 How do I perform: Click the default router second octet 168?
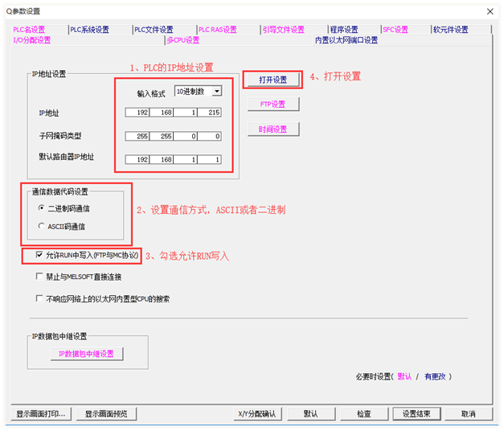[162, 159]
